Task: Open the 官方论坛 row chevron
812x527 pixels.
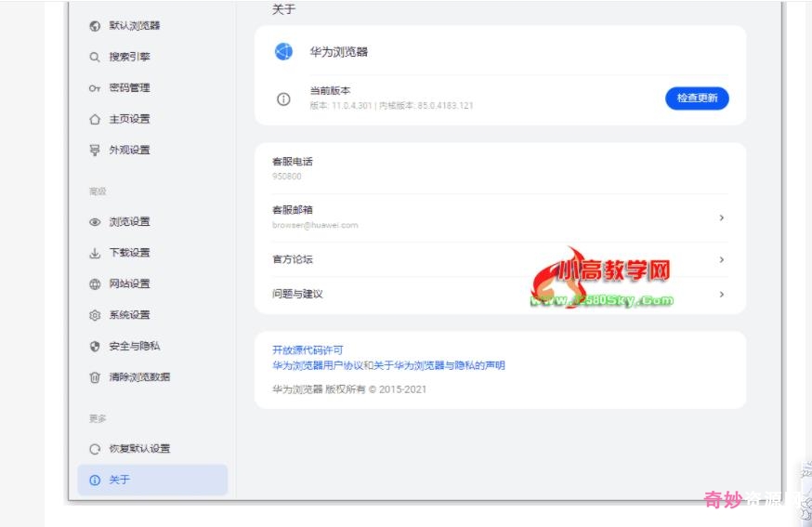Action: 721,259
